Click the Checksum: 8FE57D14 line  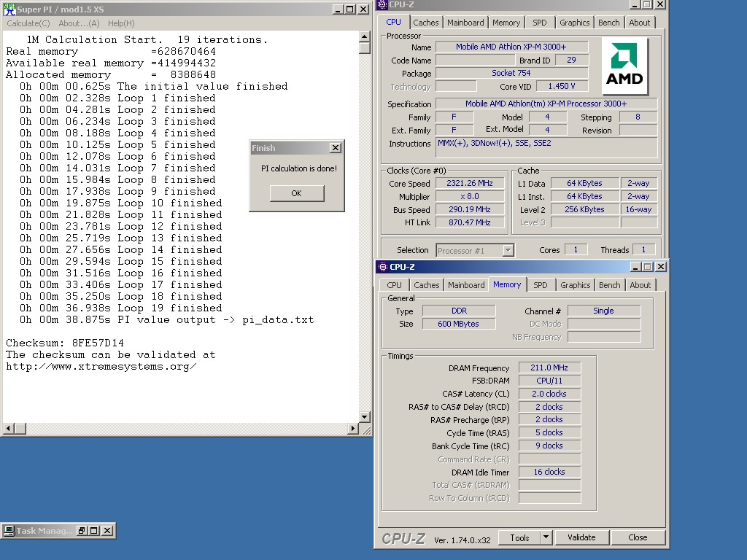click(65, 343)
